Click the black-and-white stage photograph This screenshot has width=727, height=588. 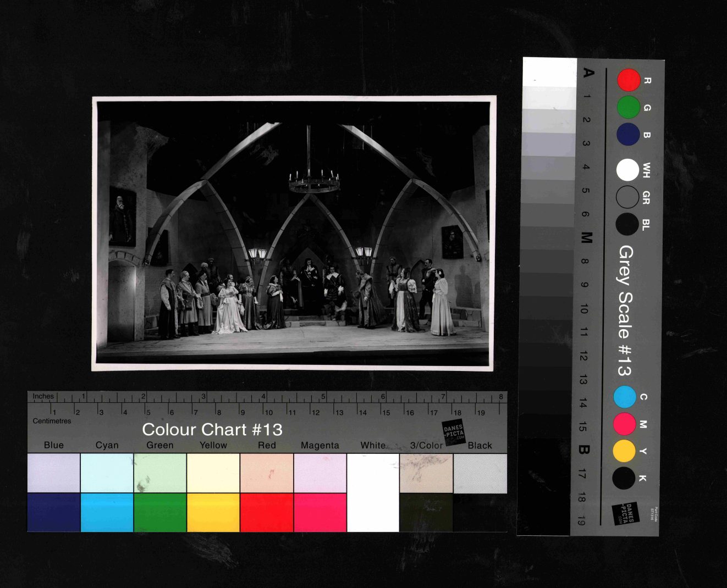point(294,233)
